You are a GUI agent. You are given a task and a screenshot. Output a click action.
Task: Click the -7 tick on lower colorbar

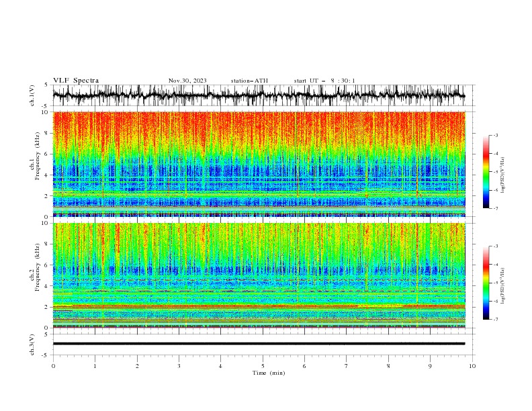pyautogui.click(x=496, y=319)
